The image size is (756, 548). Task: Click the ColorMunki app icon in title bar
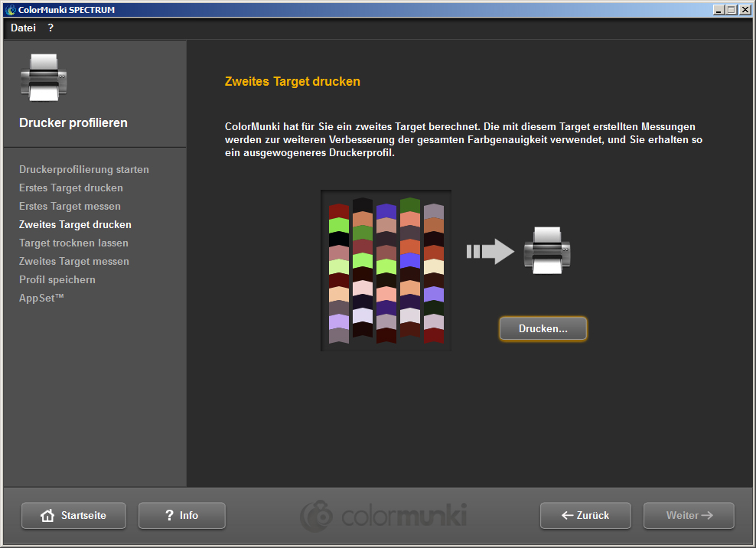pos(11,10)
